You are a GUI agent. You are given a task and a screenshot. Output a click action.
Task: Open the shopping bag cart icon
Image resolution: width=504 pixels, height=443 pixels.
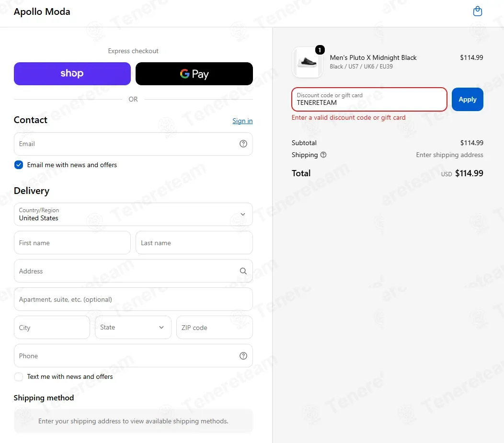tap(477, 11)
